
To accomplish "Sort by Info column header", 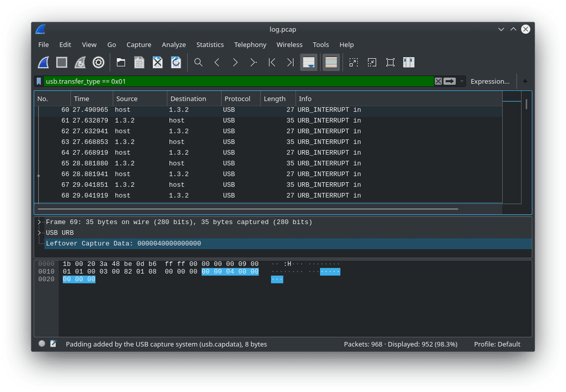I will coord(399,98).
